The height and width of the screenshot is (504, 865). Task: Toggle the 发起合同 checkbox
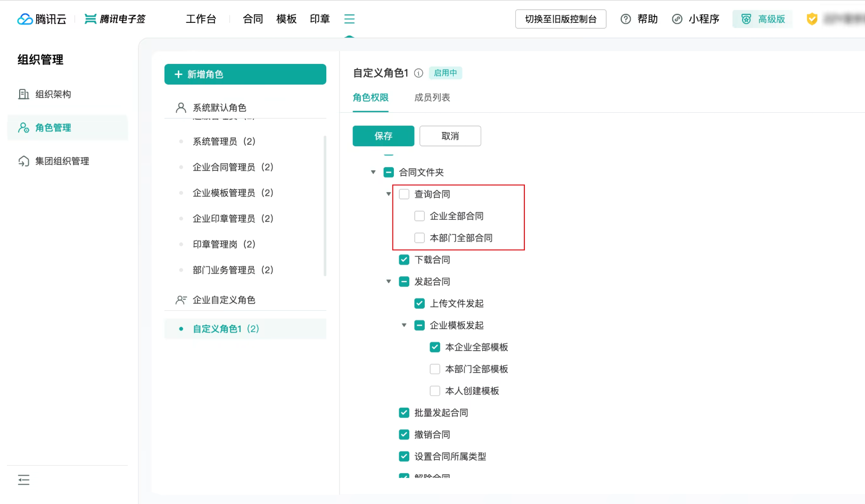(404, 282)
